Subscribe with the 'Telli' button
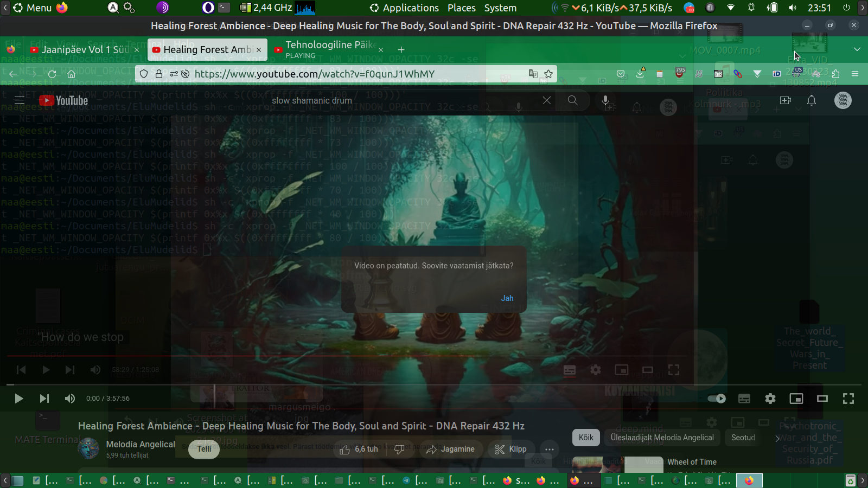The height and width of the screenshot is (488, 868). click(x=204, y=449)
